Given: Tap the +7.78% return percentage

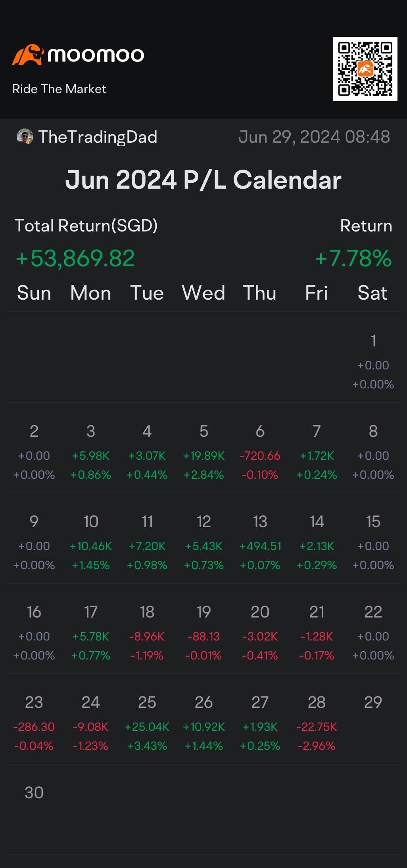Looking at the screenshot, I should [x=353, y=258].
